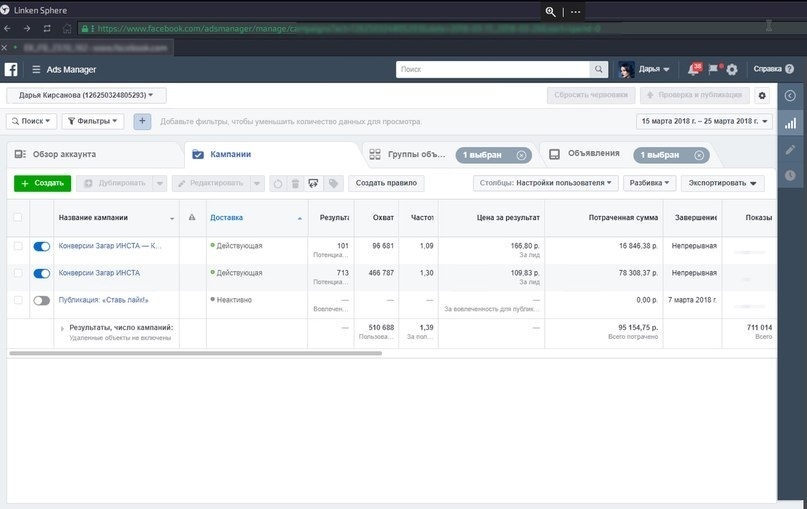Open the charts icon in right sidebar
Screen dimensions: 807x509
(x=790, y=123)
